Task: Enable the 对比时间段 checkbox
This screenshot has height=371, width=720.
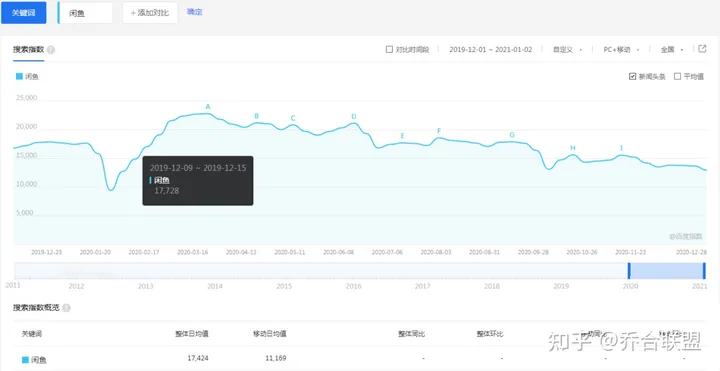Action: click(x=389, y=49)
